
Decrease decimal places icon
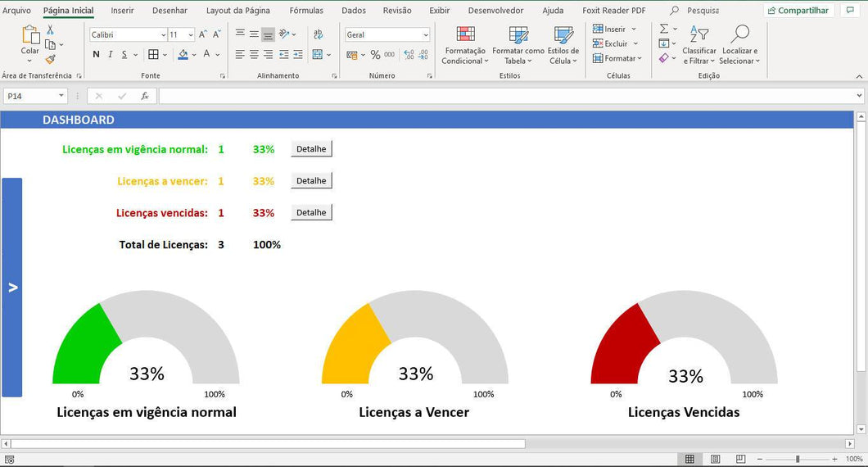coord(423,54)
